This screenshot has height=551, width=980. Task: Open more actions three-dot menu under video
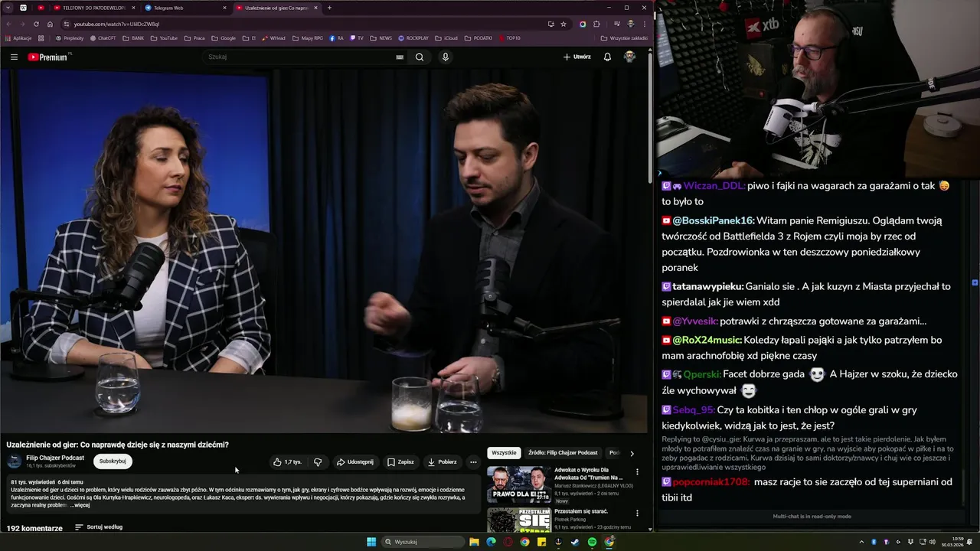(473, 462)
